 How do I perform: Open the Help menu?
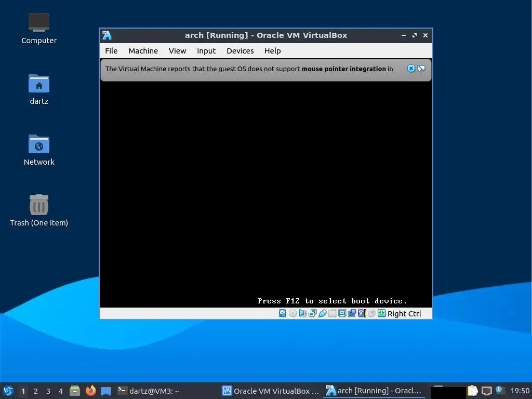point(272,51)
